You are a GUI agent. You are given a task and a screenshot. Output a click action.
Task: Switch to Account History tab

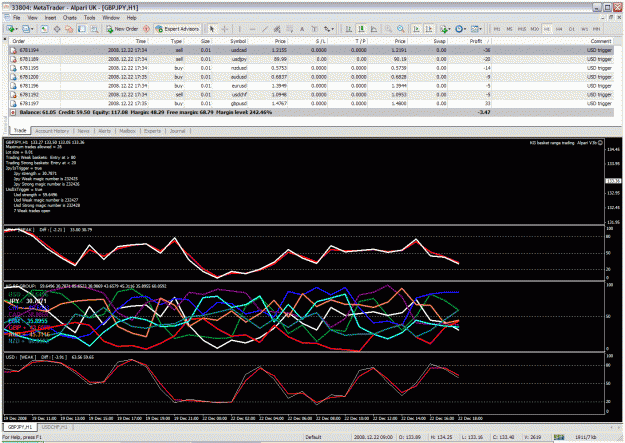point(52,131)
